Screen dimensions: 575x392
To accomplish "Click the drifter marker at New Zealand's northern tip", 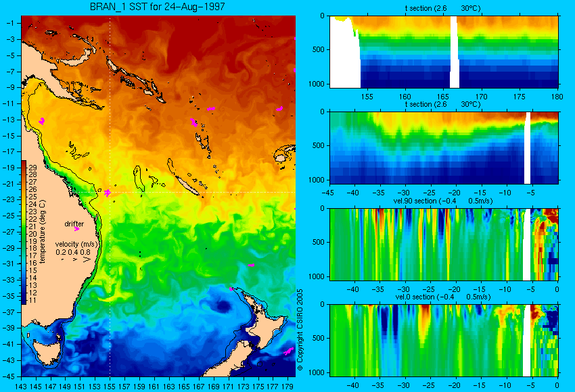I will tap(231, 289).
